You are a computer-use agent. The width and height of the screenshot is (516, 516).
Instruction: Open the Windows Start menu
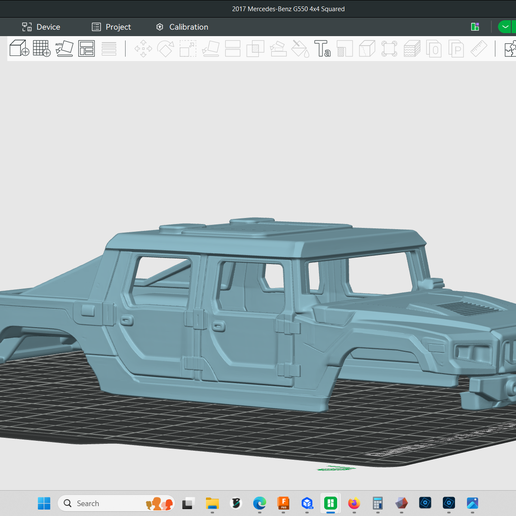[x=44, y=503]
